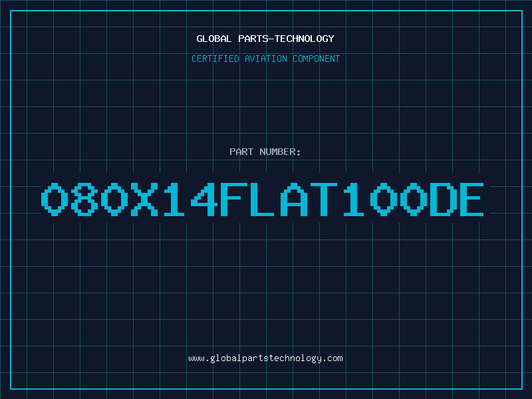The height and width of the screenshot is (399, 532).
Task: Open the www.globalpartstechnology.com website link
Action: click(265, 358)
